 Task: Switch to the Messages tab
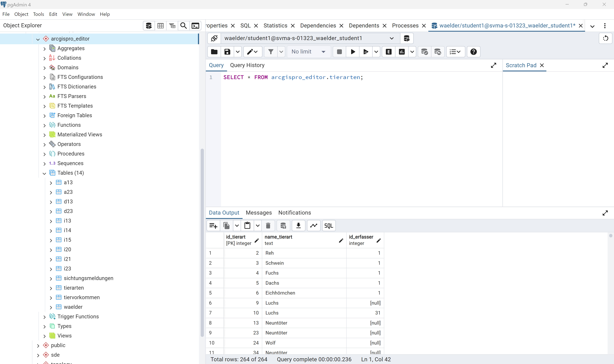point(259,213)
